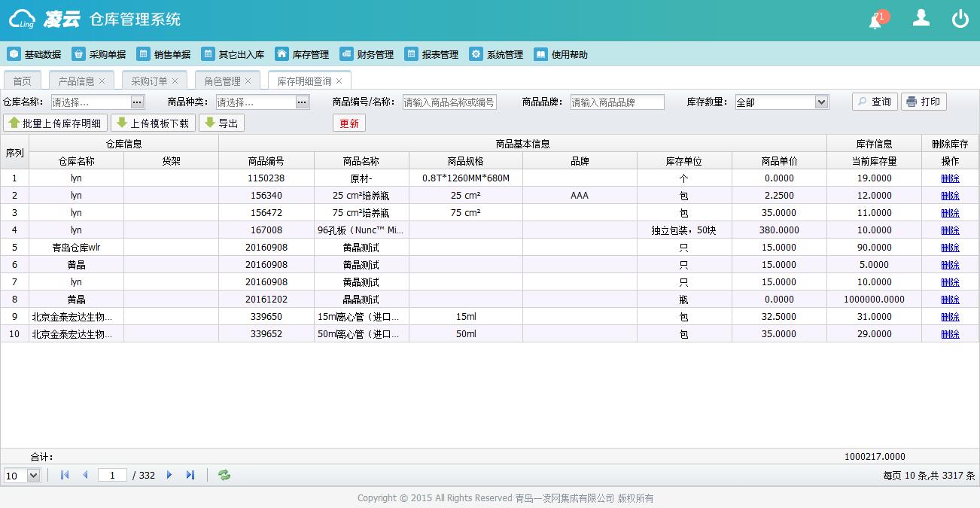Click the 查询 search button
The height and width of the screenshot is (508, 980).
[x=875, y=102]
